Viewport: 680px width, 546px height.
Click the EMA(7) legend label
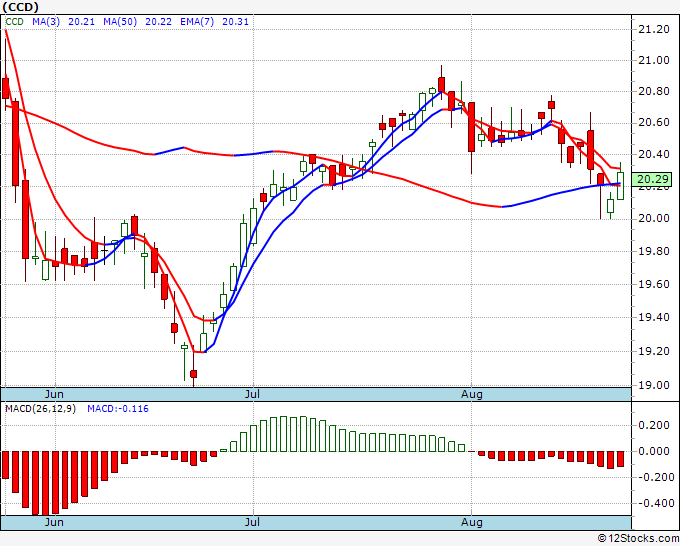(197, 22)
